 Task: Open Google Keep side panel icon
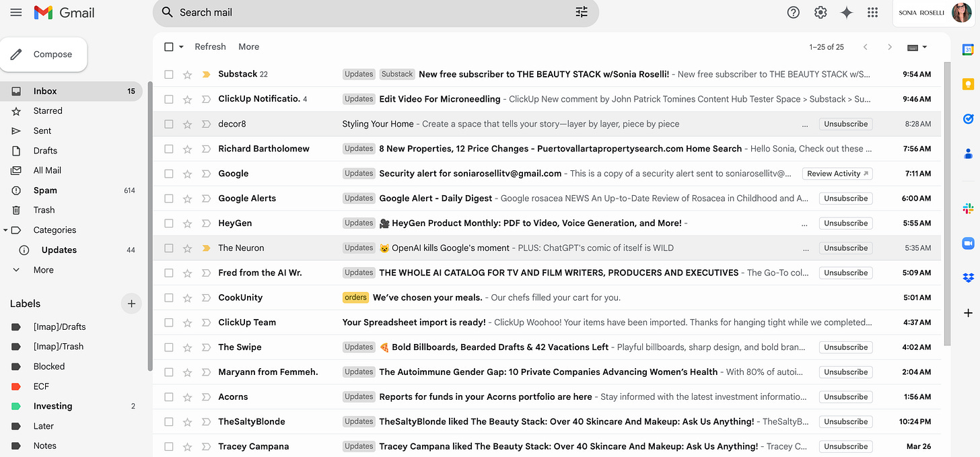968,84
